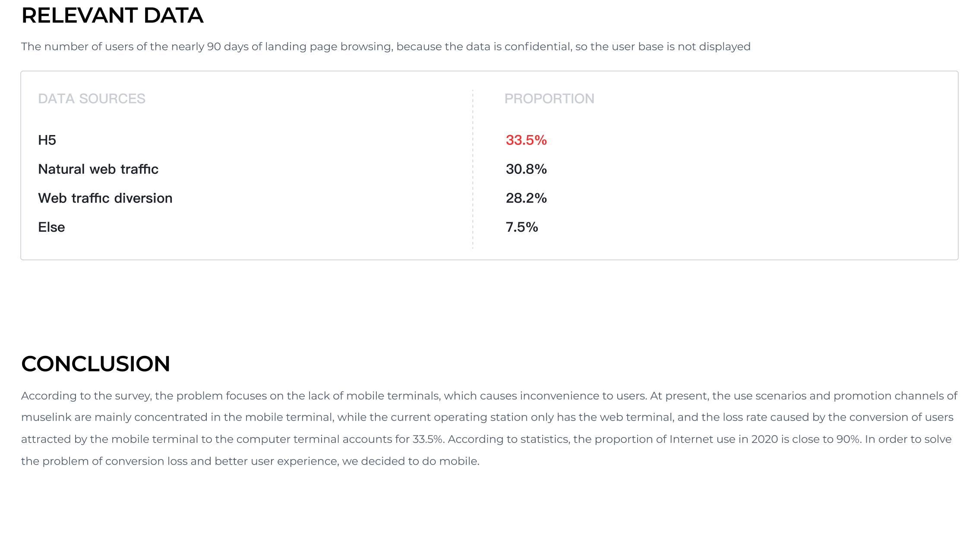Image resolution: width=979 pixels, height=560 pixels.
Task: Click the 7.5% proportion value
Action: point(522,227)
